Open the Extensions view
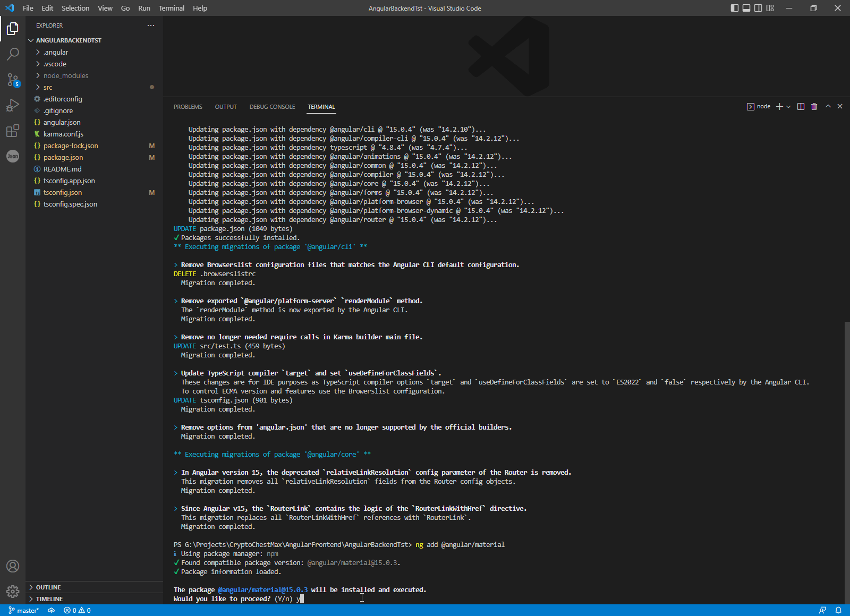 click(13, 131)
